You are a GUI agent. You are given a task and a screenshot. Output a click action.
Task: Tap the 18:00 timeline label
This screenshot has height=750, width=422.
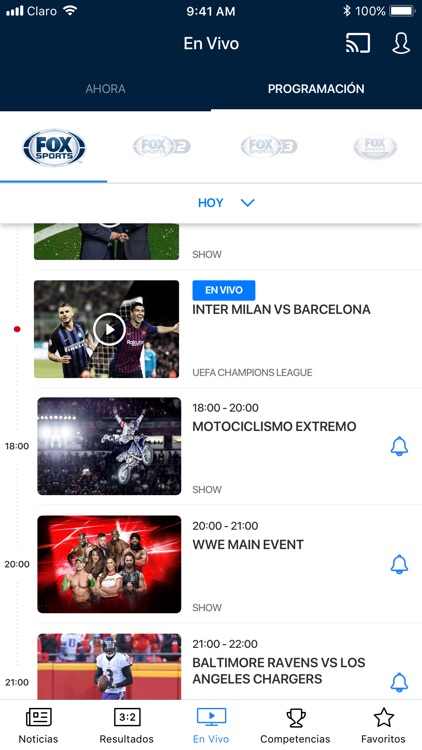[x=17, y=446]
